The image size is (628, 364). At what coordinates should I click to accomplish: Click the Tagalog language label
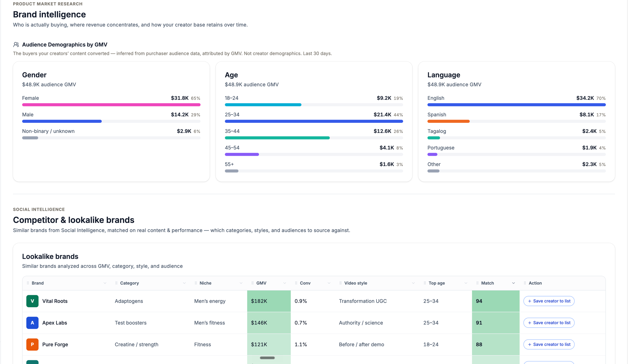(437, 131)
